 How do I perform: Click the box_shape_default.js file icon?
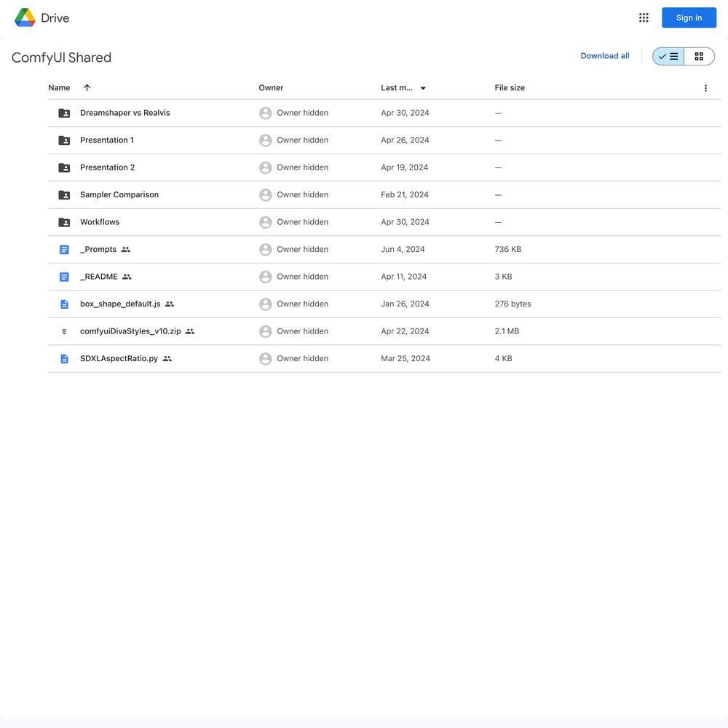tap(64, 304)
